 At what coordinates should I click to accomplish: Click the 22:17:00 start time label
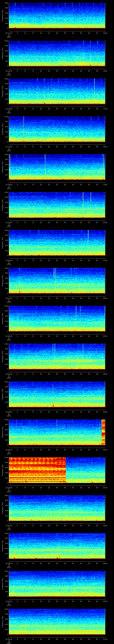(x=9, y=147)
